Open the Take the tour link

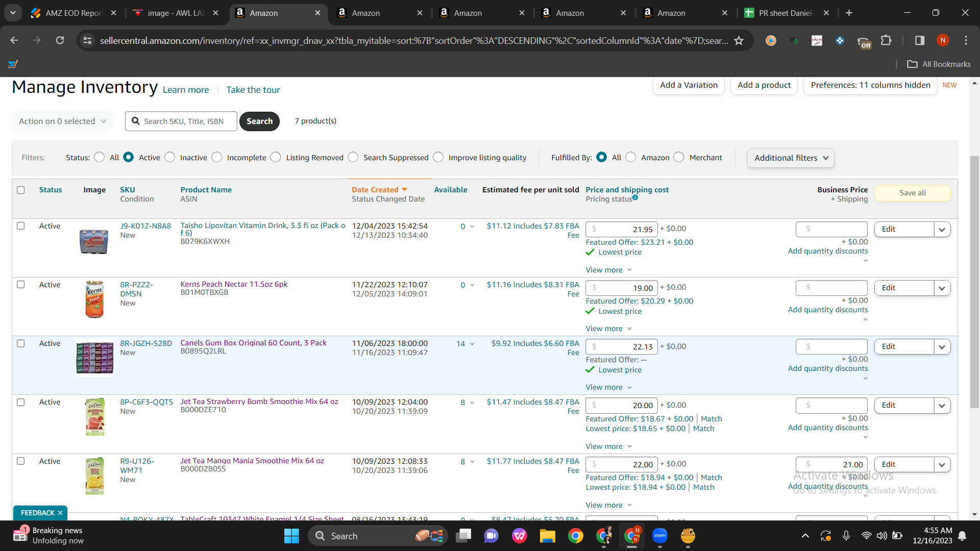tap(253, 90)
